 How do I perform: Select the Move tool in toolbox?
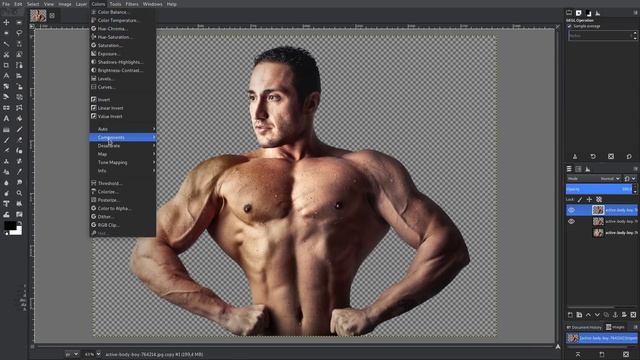(6, 22)
